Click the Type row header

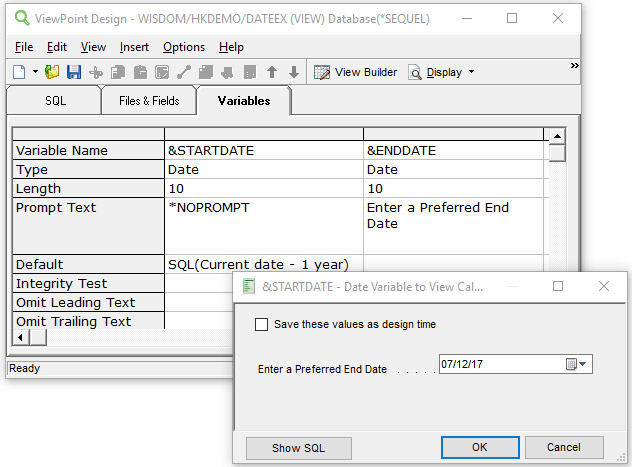(x=88, y=170)
